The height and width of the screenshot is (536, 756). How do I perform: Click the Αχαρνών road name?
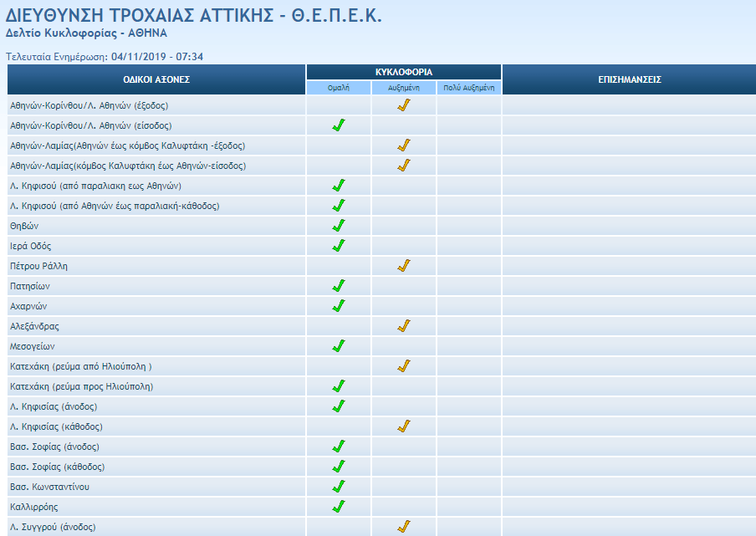28,306
